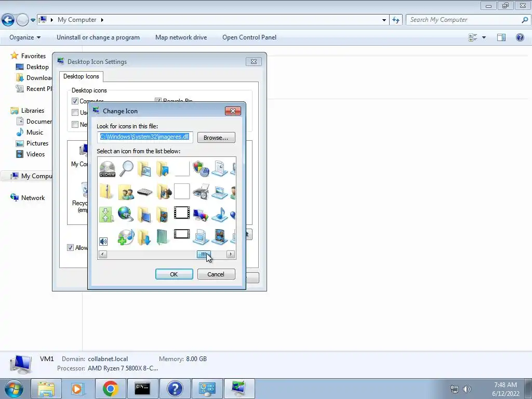The width and height of the screenshot is (532, 399).
Task: Expand the arrow after My Computer breadcrumb
Action: click(x=102, y=20)
